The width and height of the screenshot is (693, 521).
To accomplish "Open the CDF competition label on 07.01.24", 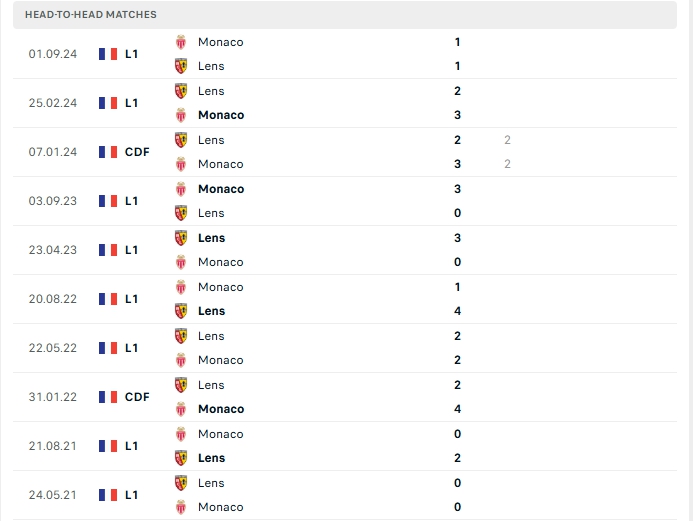I will (137, 152).
